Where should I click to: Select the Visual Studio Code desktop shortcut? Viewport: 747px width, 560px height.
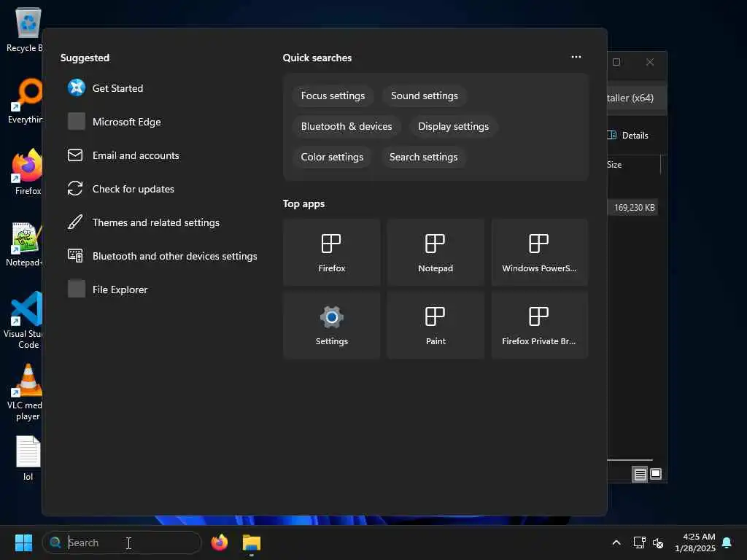point(23,320)
